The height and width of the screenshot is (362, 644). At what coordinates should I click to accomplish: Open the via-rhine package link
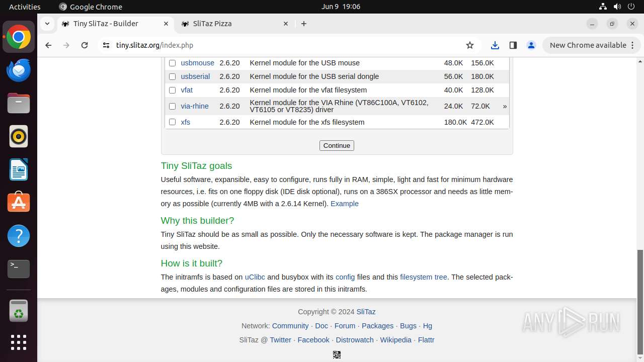(x=195, y=106)
